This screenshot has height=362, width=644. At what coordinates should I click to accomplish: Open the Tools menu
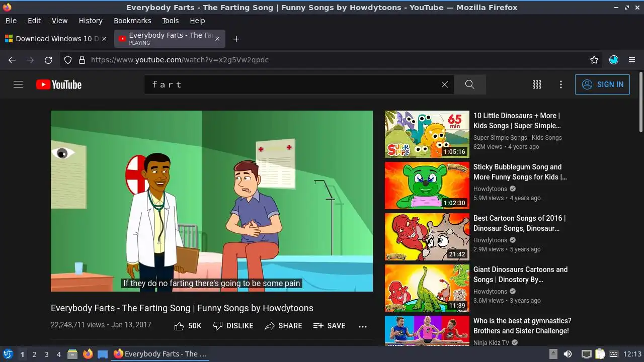tap(171, 21)
